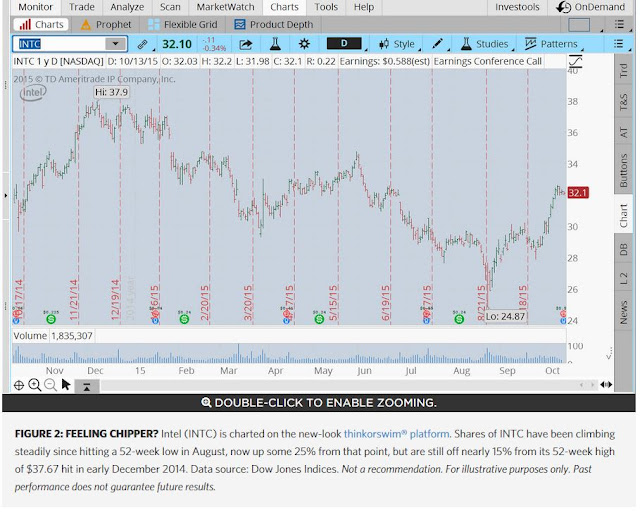Click the green dividend icon near Aug

(x=459, y=319)
